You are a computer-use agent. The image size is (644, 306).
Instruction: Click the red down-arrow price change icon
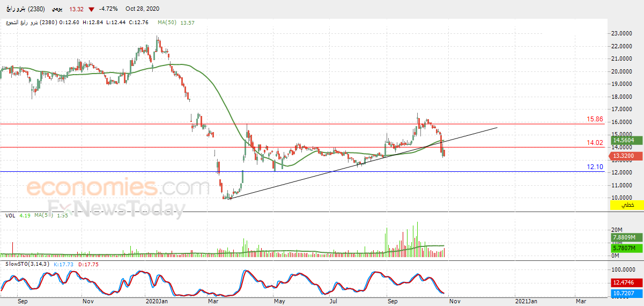[x=92, y=9]
